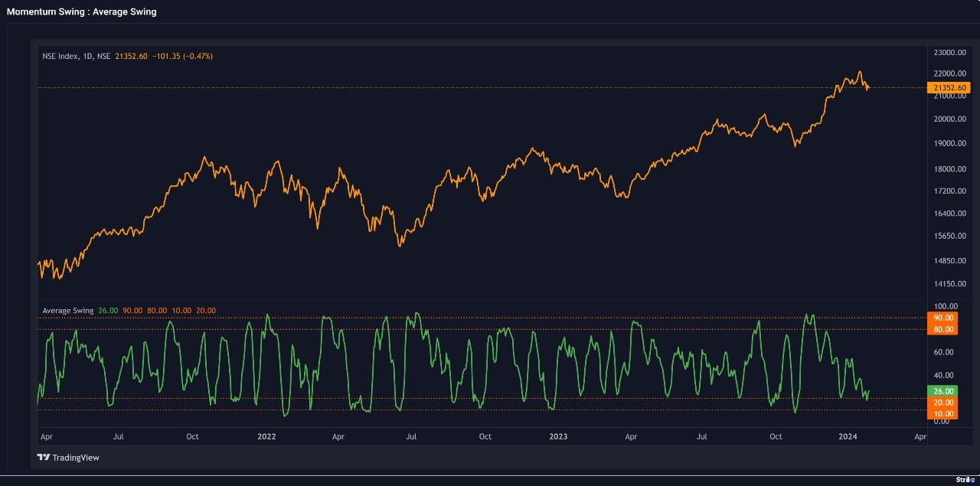Click the Strike logo in bottom corner
The width and height of the screenshot is (980, 486).
(x=965, y=479)
